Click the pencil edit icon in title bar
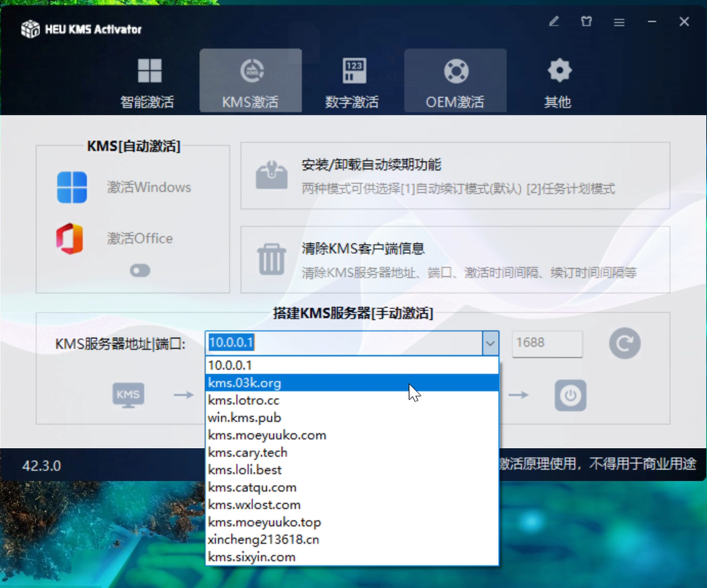 (x=554, y=22)
